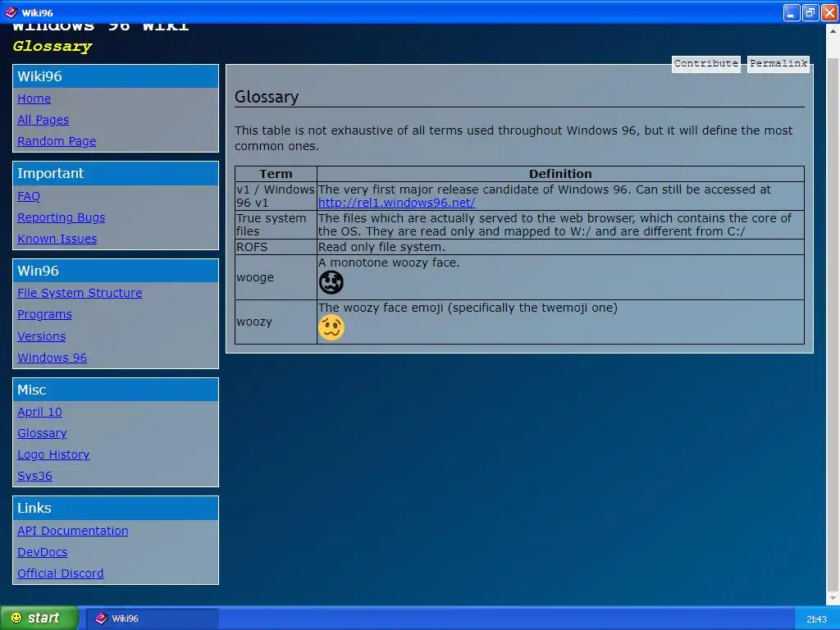The height and width of the screenshot is (630, 840).
Task: Open the Sys36 link
Action: (34, 477)
